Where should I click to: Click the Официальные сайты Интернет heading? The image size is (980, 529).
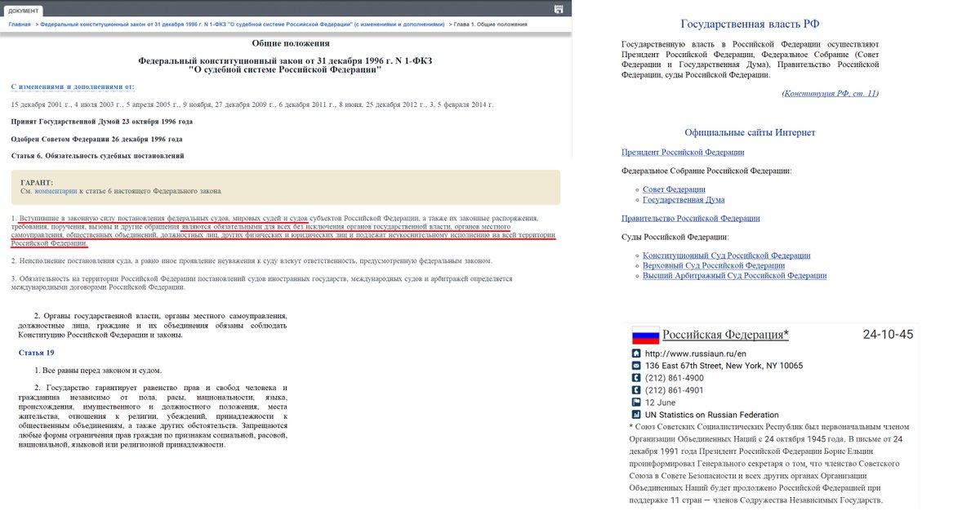coord(750,132)
